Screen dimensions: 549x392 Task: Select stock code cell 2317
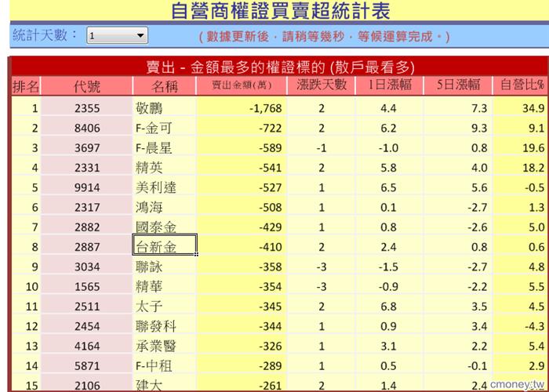pyautogui.click(x=87, y=207)
